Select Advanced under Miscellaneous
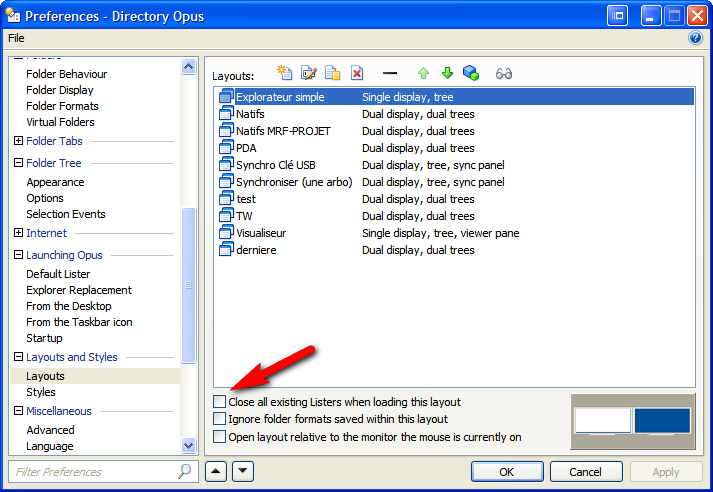This screenshot has width=713, height=492. pyautogui.click(x=50, y=430)
